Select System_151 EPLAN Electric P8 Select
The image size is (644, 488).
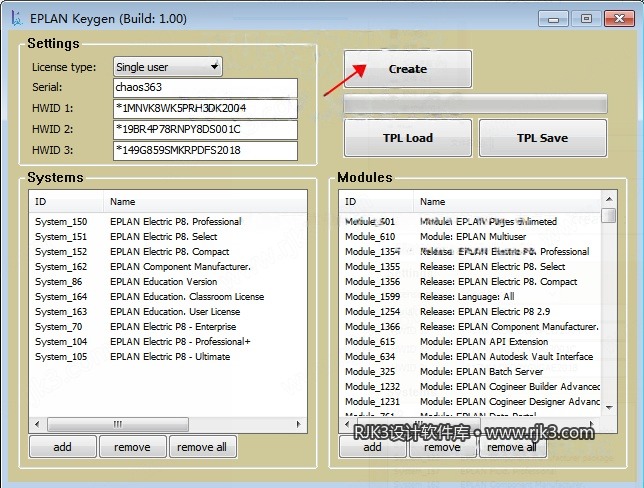pos(168,237)
